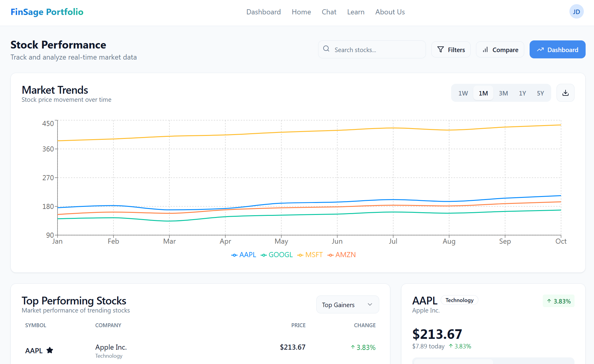Expand the list with the Top Gainers chevron
594x364 pixels.
(x=370, y=305)
